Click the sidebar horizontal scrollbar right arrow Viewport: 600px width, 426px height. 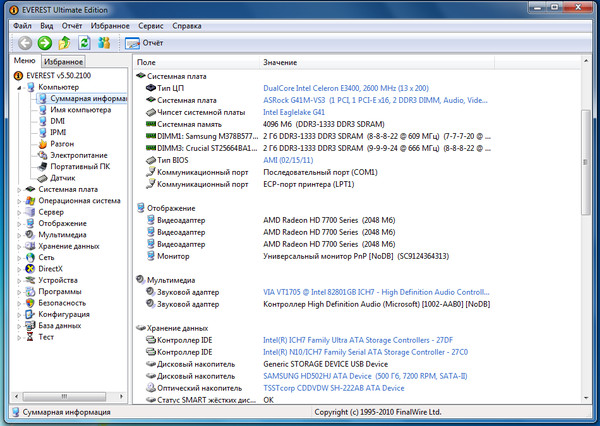tap(122, 396)
